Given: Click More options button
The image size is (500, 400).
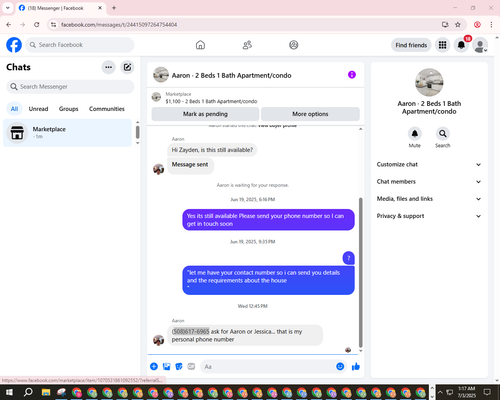Looking at the screenshot, I should tap(310, 114).
